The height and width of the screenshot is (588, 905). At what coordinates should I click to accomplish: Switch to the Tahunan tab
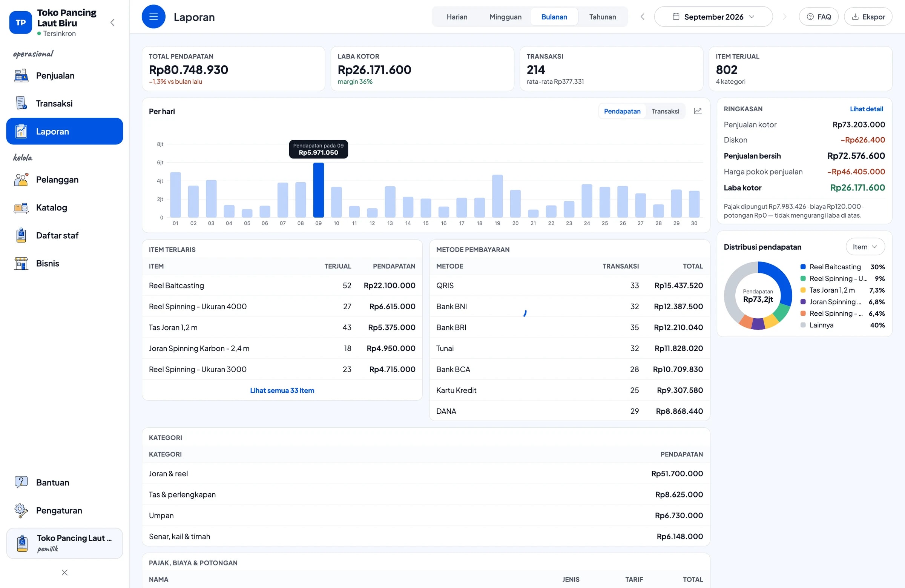coord(602,17)
